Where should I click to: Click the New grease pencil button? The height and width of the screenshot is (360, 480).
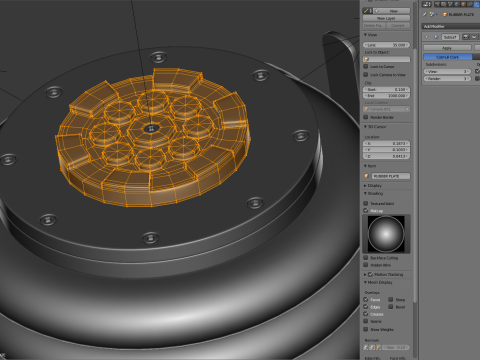[392, 11]
